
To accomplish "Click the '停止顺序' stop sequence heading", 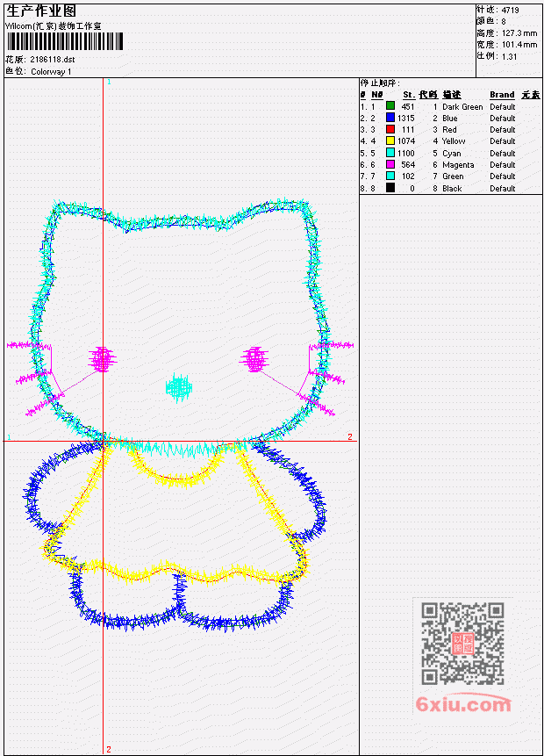I will 380,83.
